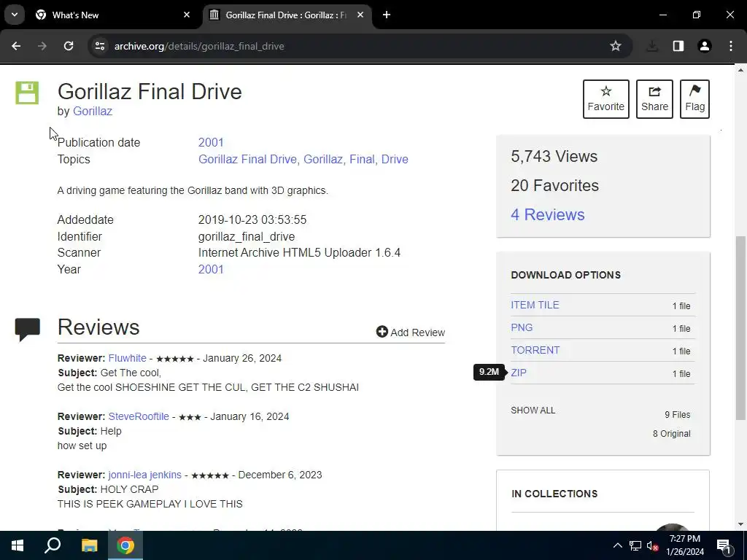This screenshot has width=747, height=560.
Task: Download the TORRENT file
Action: (x=535, y=350)
